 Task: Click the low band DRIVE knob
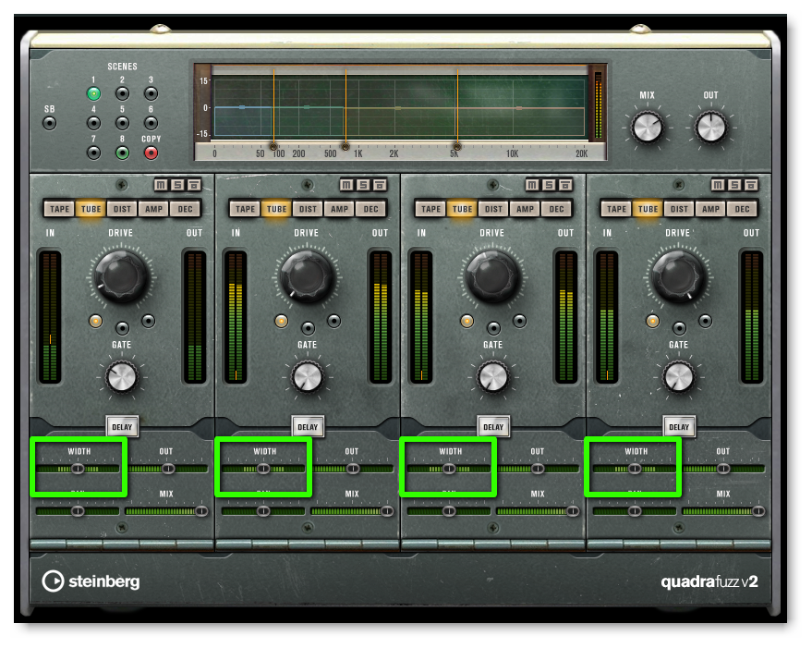pos(121,276)
